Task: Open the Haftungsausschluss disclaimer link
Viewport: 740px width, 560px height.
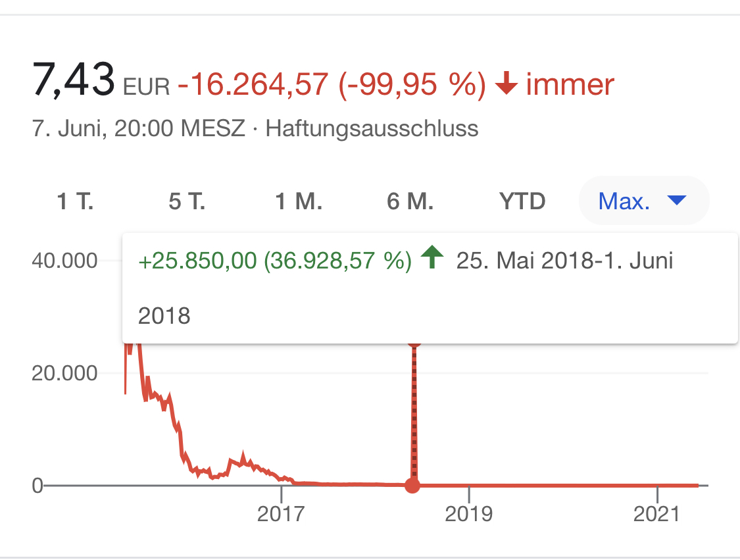Action: [372, 129]
